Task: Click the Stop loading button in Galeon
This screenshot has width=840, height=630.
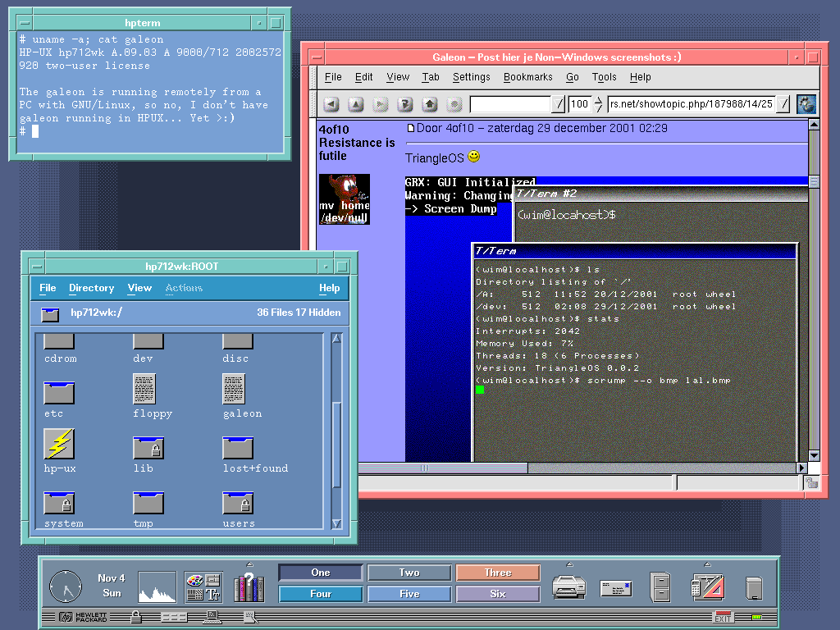Action: coord(454,104)
